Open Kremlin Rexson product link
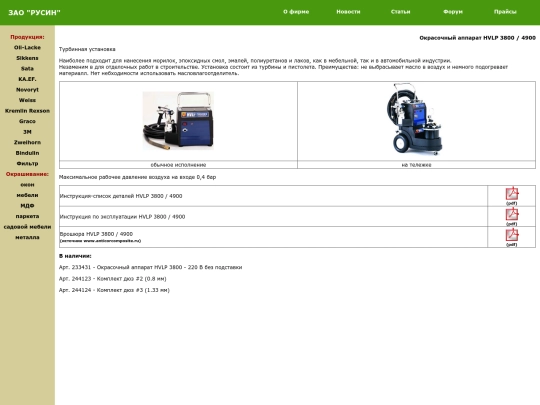The height and width of the screenshot is (405, 540). pos(27,111)
